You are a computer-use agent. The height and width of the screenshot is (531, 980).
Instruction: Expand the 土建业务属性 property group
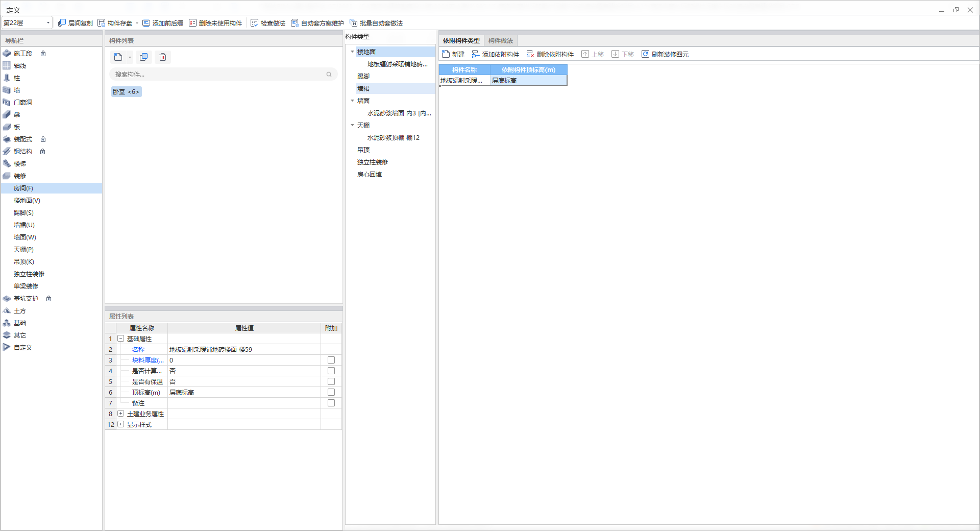click(121, 414)
